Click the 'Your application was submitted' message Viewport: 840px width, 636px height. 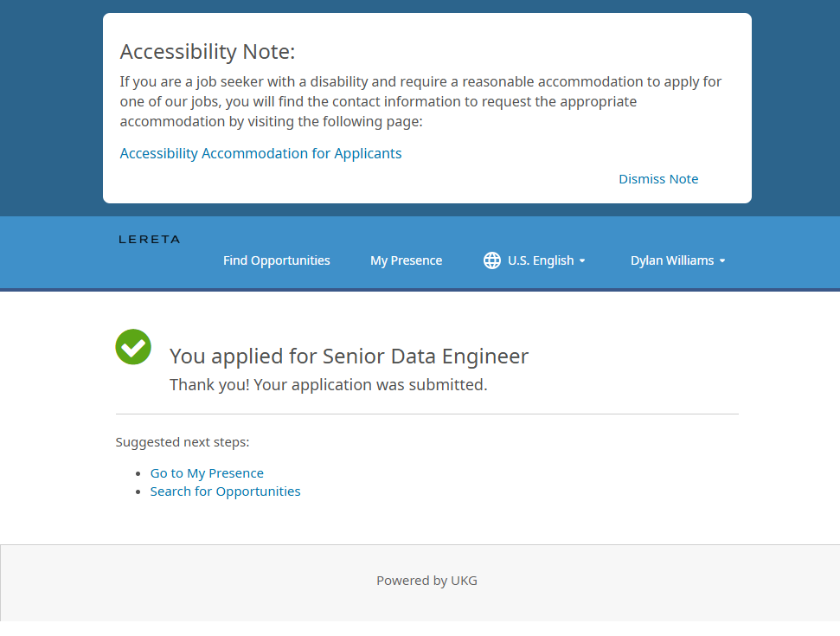click(x=328, y=385)
